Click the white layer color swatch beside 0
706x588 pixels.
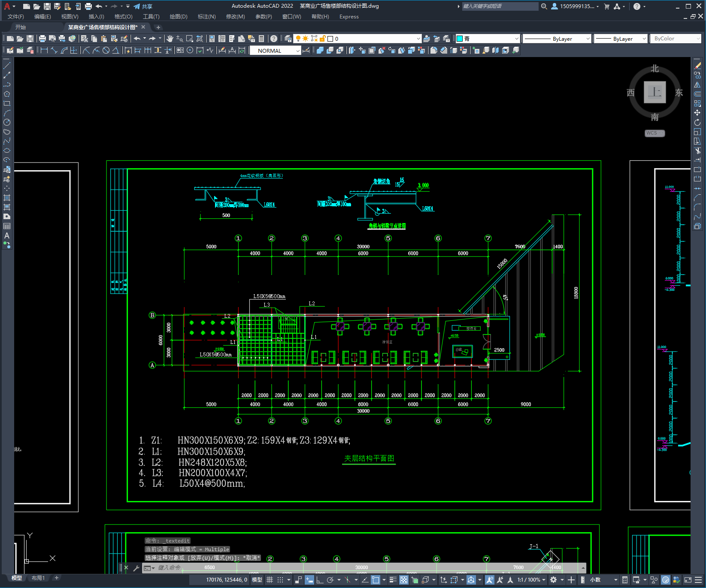pos(330,39)
